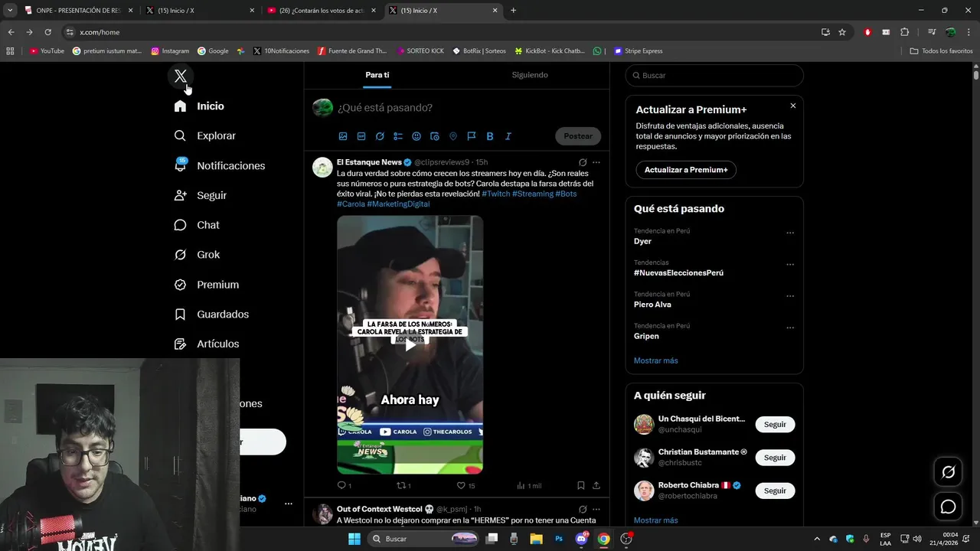Open Photoshop from the taskbar

pyautogui.click(x=559, y=539)
